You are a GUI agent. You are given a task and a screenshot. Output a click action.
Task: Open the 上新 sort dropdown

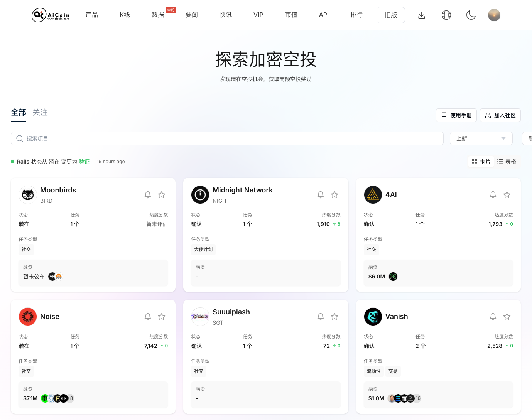coord(481,138)
